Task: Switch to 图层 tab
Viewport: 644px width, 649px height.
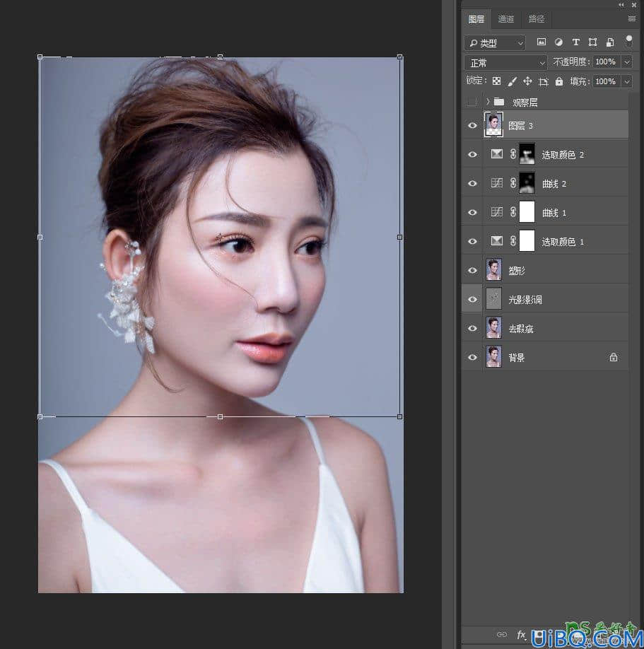Action: click(476, 18)
